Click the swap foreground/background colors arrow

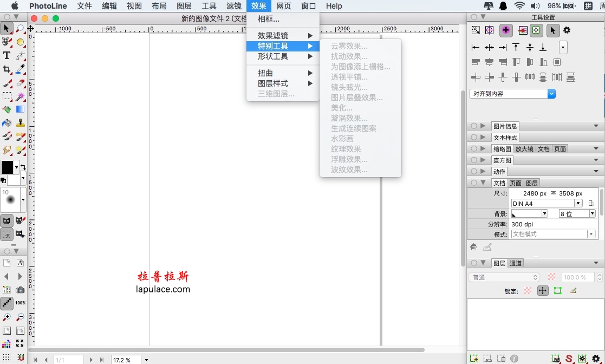23,167
